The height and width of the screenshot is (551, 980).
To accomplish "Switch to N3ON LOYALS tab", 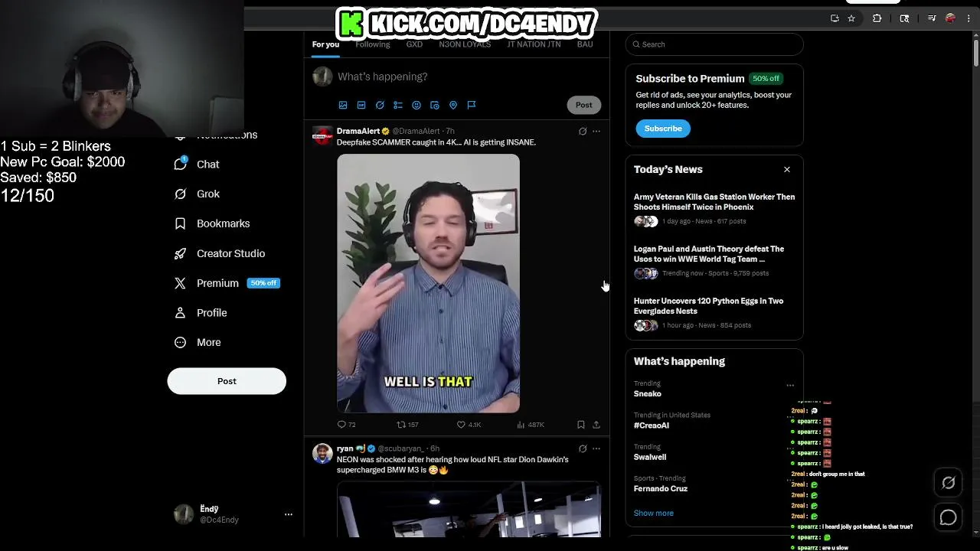I will click(x=465, y=44).
